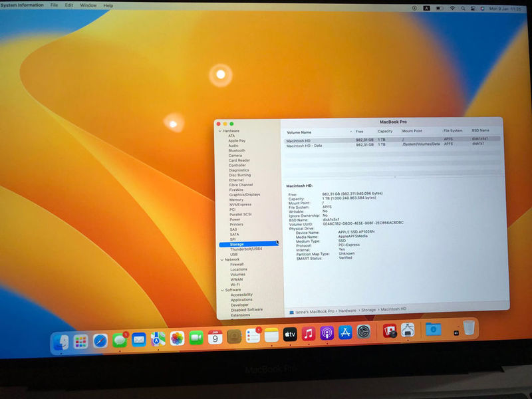Screen dimensions: 532x399
Task: Open Finder from the Dock
Action: click(61, 342)
